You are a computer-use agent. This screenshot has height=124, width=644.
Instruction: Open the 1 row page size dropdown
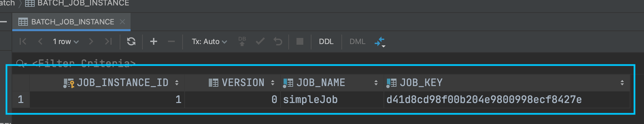(66, 41)
